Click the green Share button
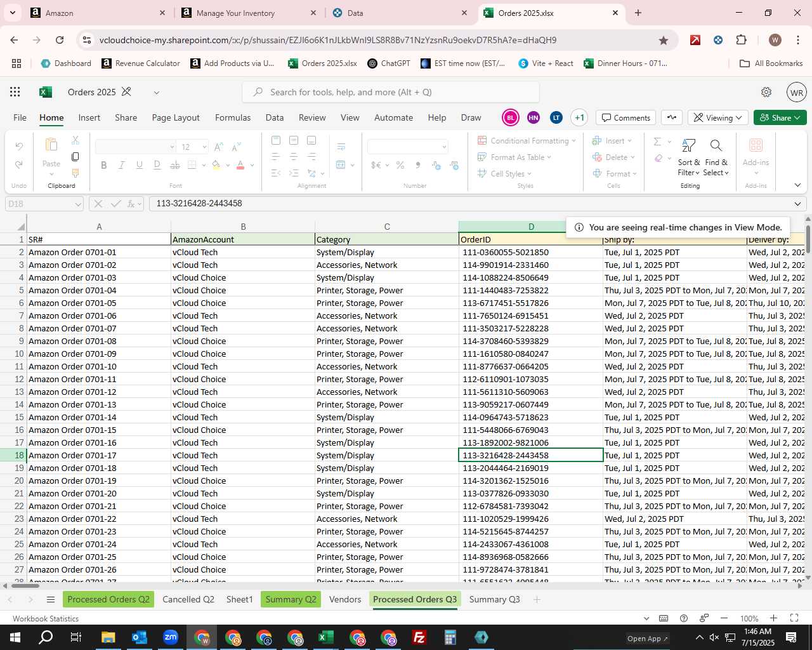This screenshot has width=812, height=650. (780, 117)
